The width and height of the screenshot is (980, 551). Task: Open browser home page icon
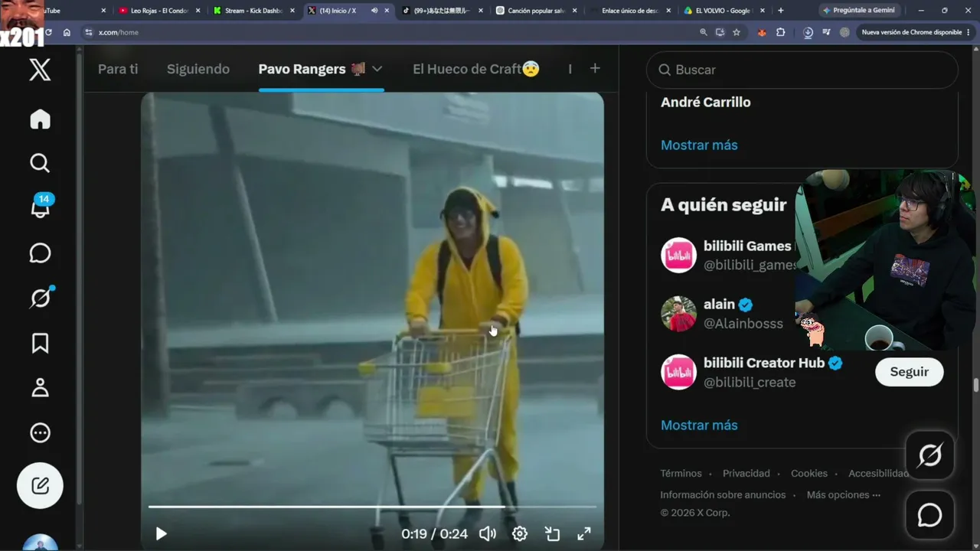[x=67, y=32]
